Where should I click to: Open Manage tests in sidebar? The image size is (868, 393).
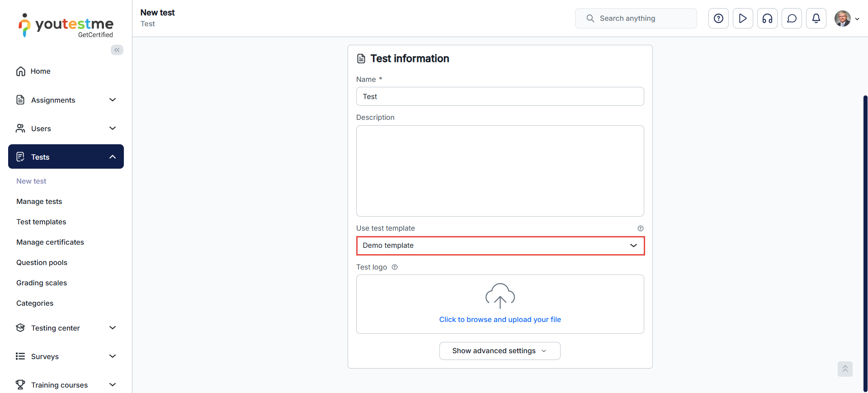(39, 202)
